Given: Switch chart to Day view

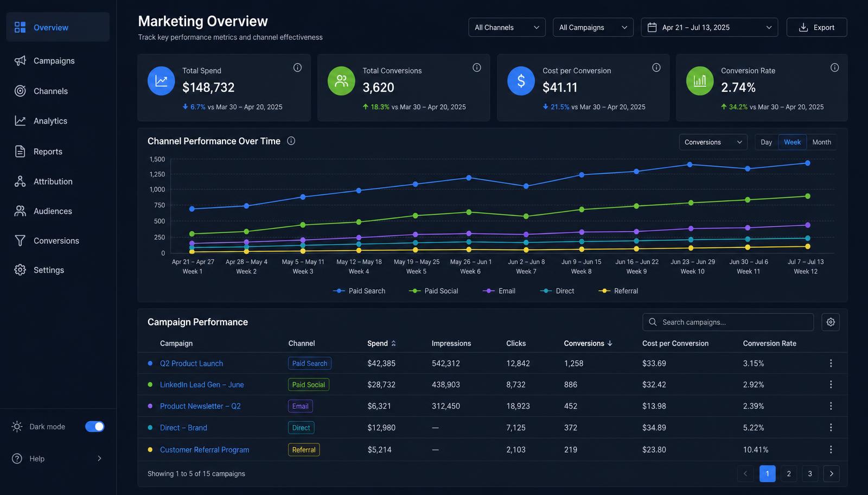Looking at the screenshot, I should pos(766,142).
